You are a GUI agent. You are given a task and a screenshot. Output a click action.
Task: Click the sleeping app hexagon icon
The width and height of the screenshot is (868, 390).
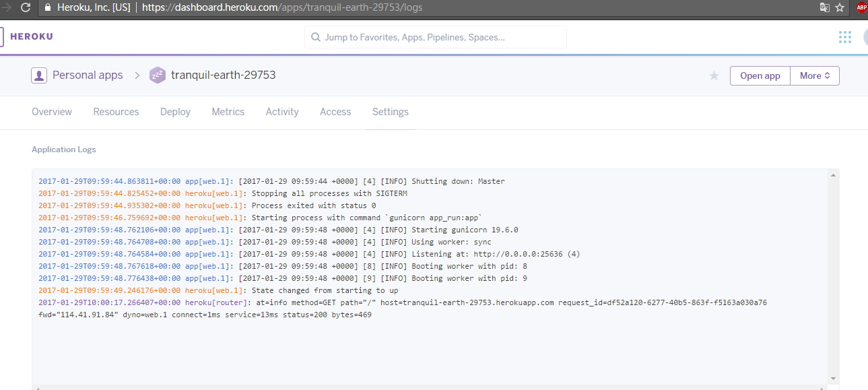(157, 75)
